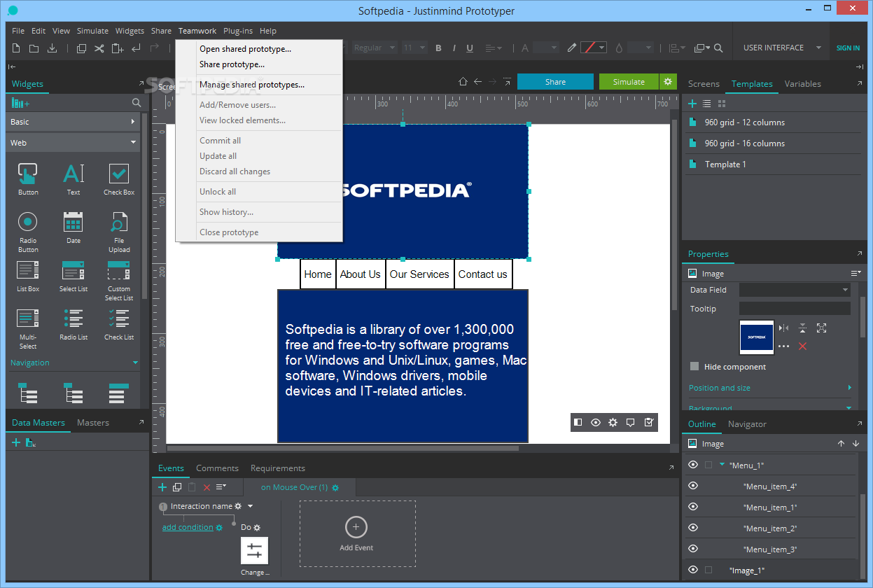873x588 pixels.
Task: Click the Change style action icon
Action: [x=254, y=551]
